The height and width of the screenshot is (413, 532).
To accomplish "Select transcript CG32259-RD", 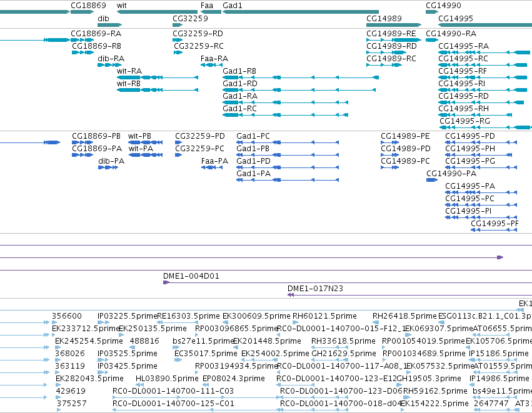I will click(198, 34).
